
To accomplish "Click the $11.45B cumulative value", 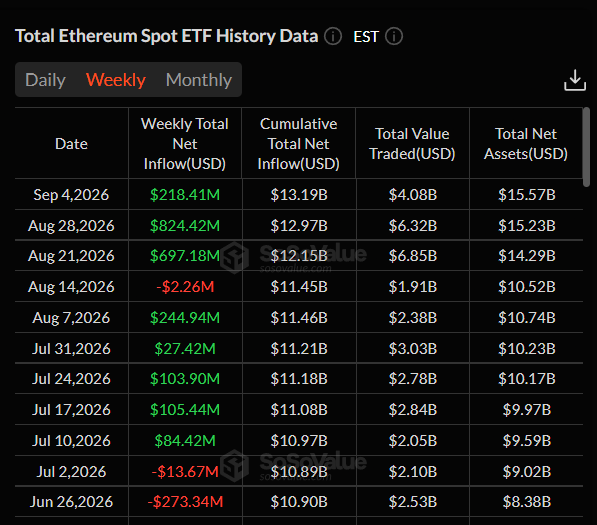I will point(299,286).
